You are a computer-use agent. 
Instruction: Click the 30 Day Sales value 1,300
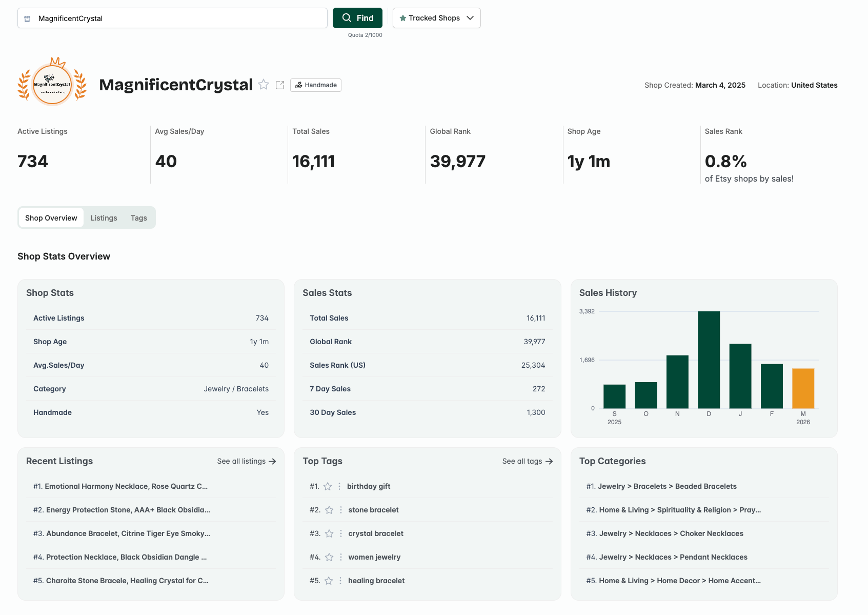pos(536,412)
